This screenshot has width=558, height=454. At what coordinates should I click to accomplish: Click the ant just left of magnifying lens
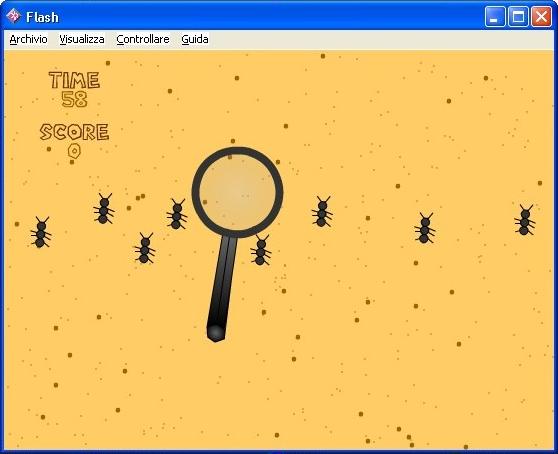point(177,214)
